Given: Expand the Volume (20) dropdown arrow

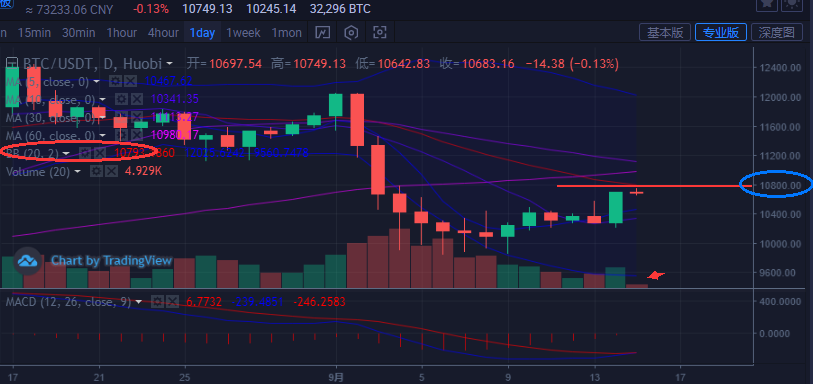Looking at the screenshot, I should pos(78,172).
